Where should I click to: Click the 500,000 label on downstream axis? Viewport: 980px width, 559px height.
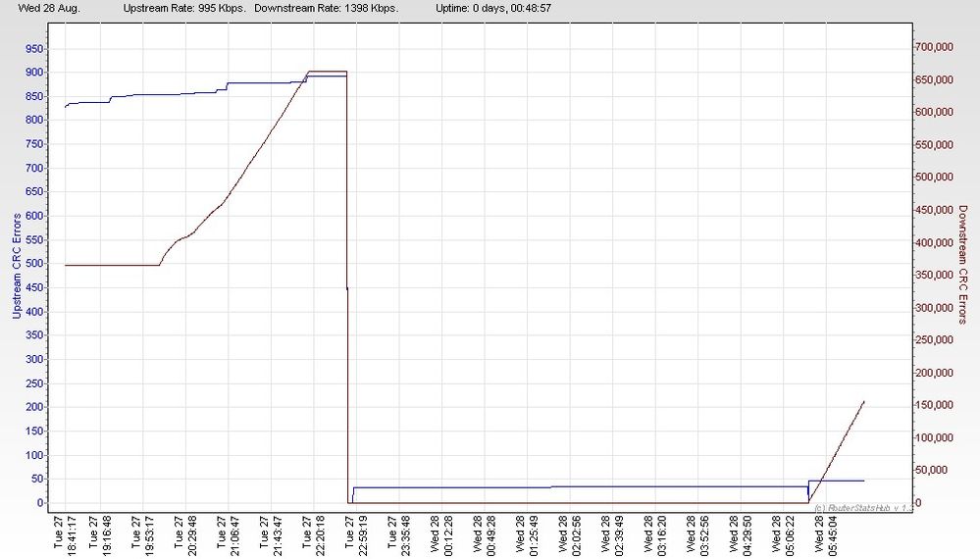pyautogui.click(x=935, y=178)
